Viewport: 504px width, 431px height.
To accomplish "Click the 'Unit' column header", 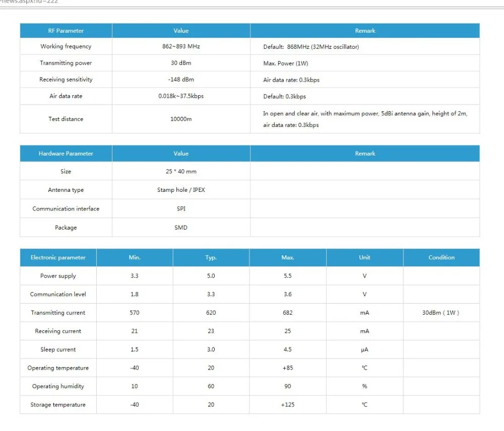I will (x=364, y=258).
